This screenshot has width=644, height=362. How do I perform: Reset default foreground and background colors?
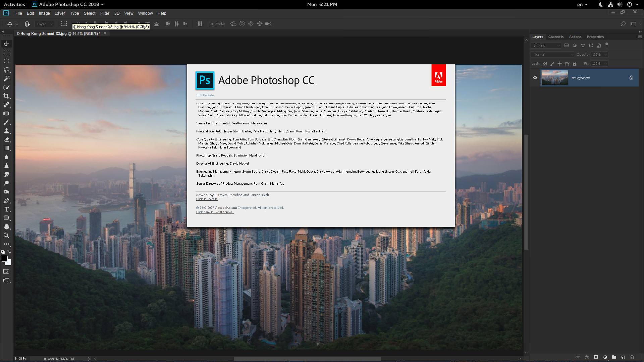[x=3, y=252]
